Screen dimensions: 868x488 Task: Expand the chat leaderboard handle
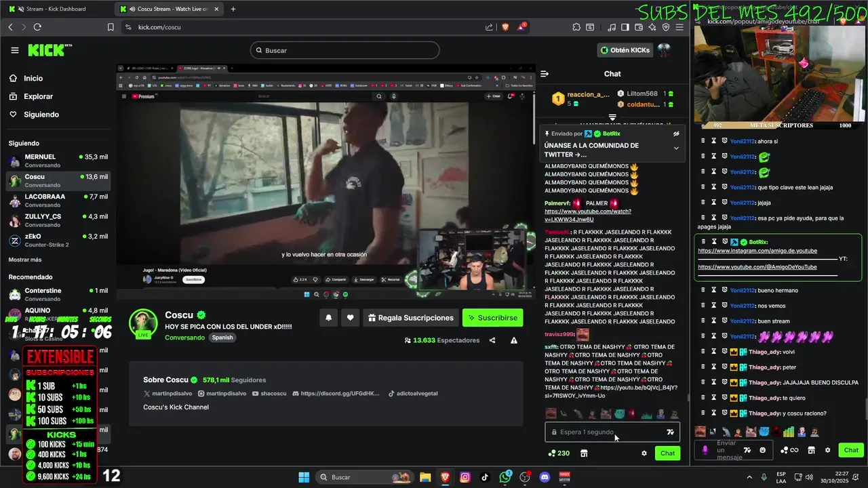612,117
